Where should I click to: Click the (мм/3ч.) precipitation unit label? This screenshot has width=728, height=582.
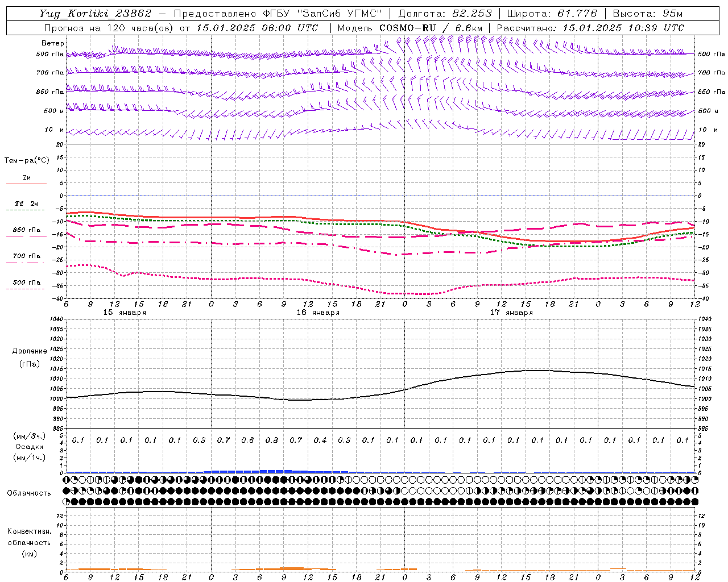click(x=30, y=436)
